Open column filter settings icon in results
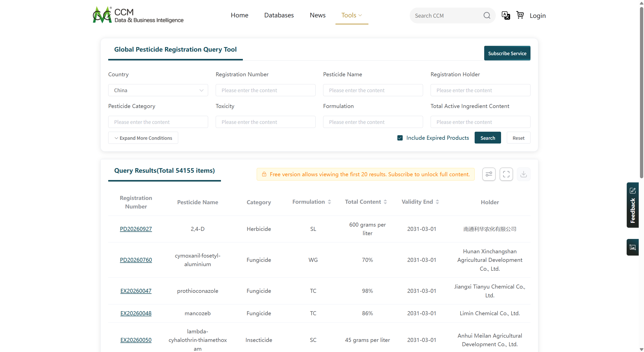Screen dimensions: 644x352 point(489,174)
